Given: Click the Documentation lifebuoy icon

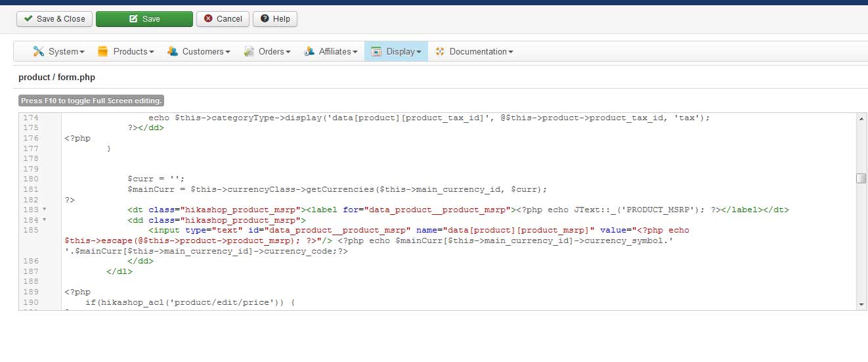Looking at the screenshot, I should 440,51.
